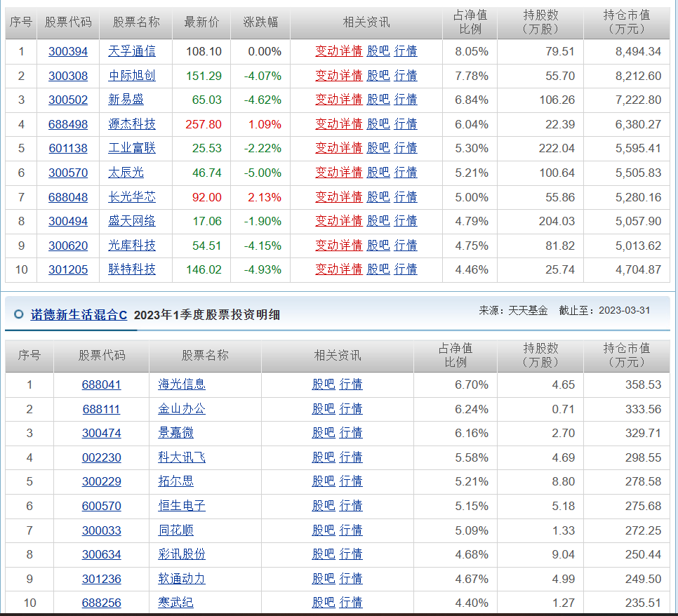Open 长光华芯 stock name link
The image size is (678, 616).
tap(132, 197)
